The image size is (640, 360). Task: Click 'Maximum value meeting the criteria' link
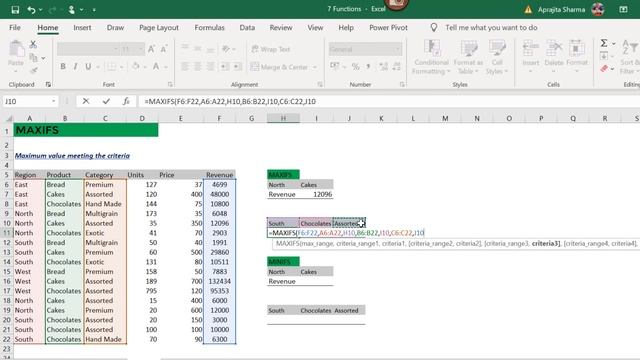[x=72, y=156]
